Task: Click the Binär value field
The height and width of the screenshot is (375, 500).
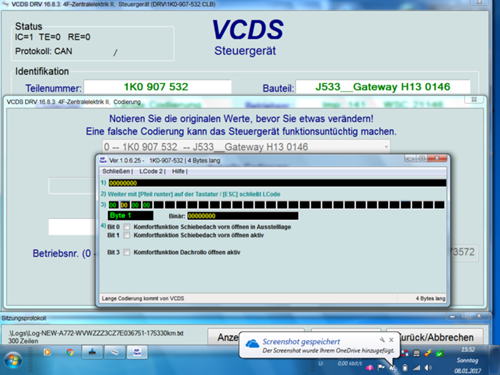Action: 243,216
